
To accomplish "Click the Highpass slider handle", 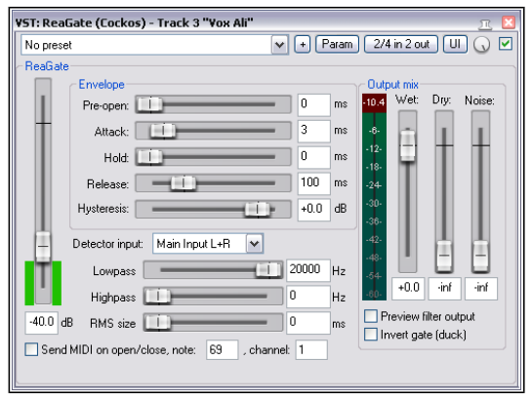I will 158,297.
